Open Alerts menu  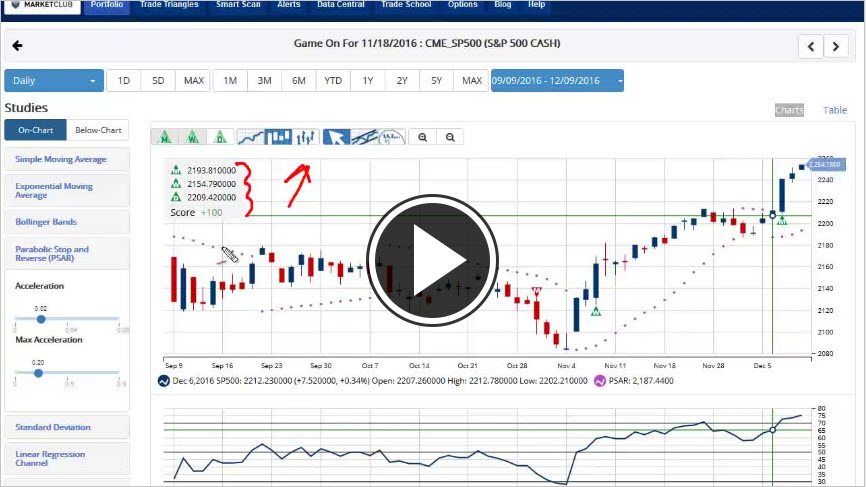click(289, 5)
